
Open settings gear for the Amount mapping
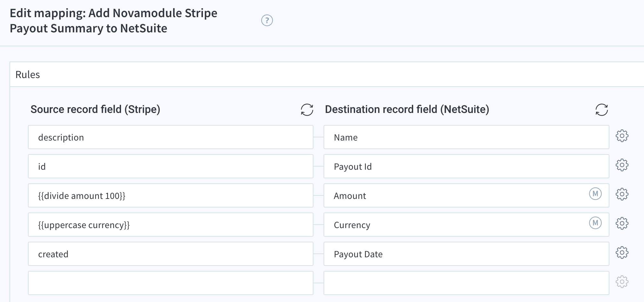[x=622, y=194]
